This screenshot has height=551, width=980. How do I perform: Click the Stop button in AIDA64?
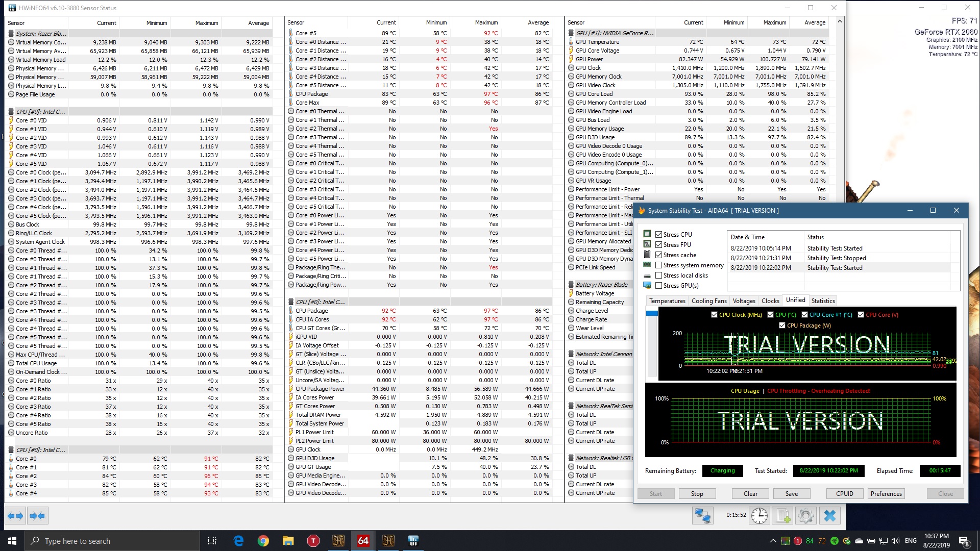point(697,494)
